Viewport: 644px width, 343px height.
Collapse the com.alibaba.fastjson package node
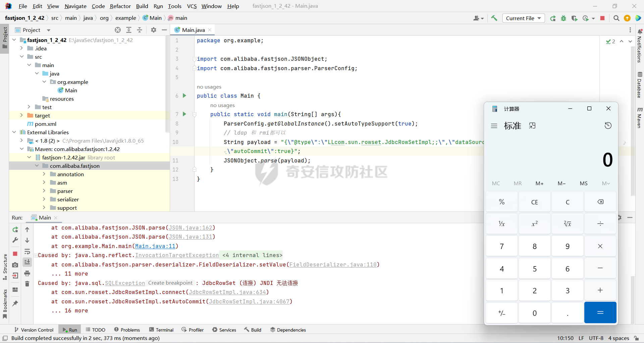37,166
